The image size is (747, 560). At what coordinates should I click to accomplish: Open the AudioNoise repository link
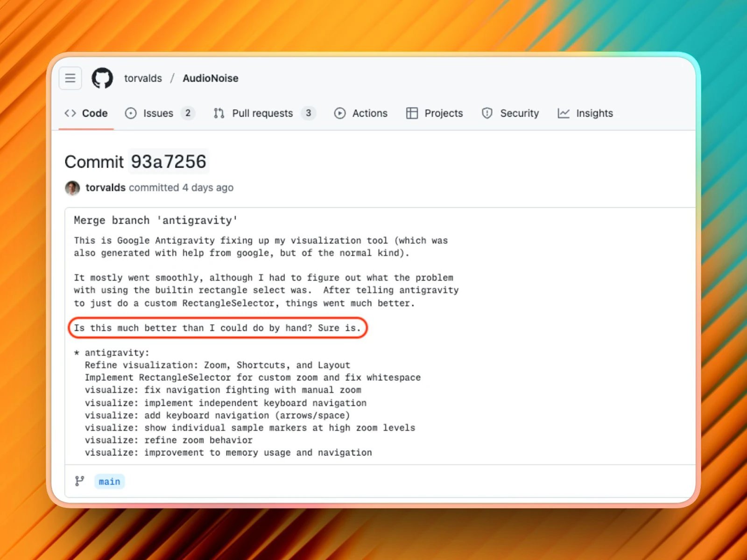[x=210, y=78]
